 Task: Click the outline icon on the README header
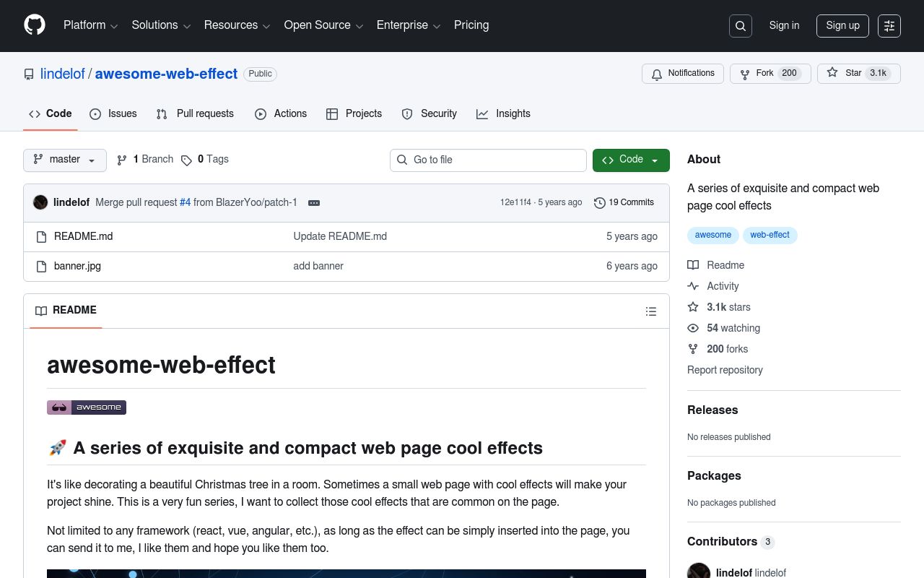[x=651, y=311]
